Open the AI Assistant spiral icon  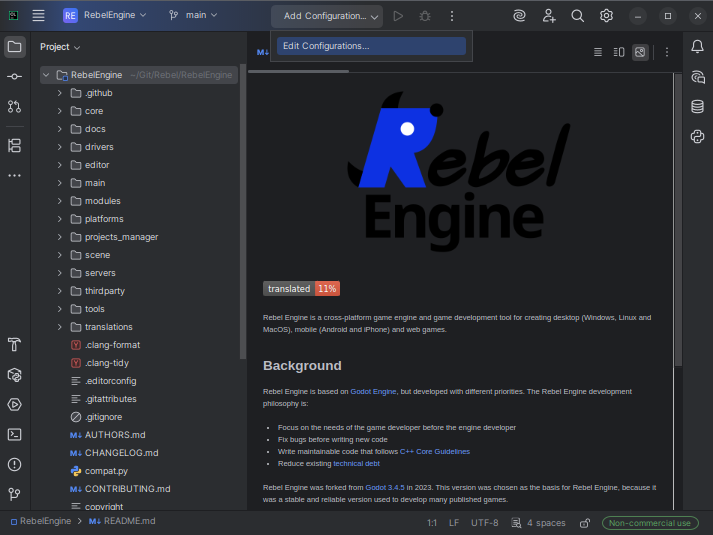[519, 16]
